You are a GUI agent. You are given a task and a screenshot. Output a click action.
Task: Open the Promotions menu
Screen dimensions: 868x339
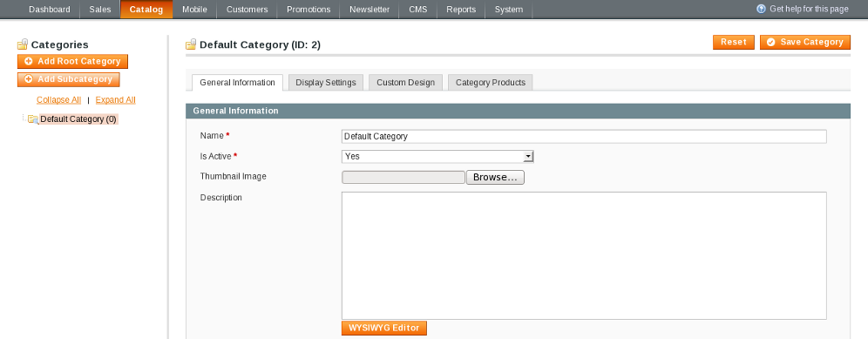(309, 10)
